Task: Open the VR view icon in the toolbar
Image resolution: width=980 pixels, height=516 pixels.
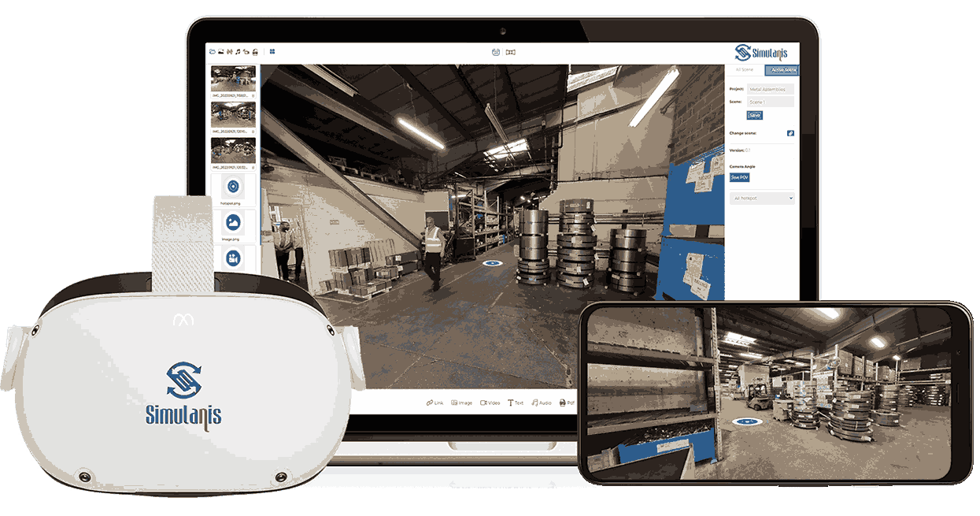Action: pyautogui.click(x=512, y=50)
